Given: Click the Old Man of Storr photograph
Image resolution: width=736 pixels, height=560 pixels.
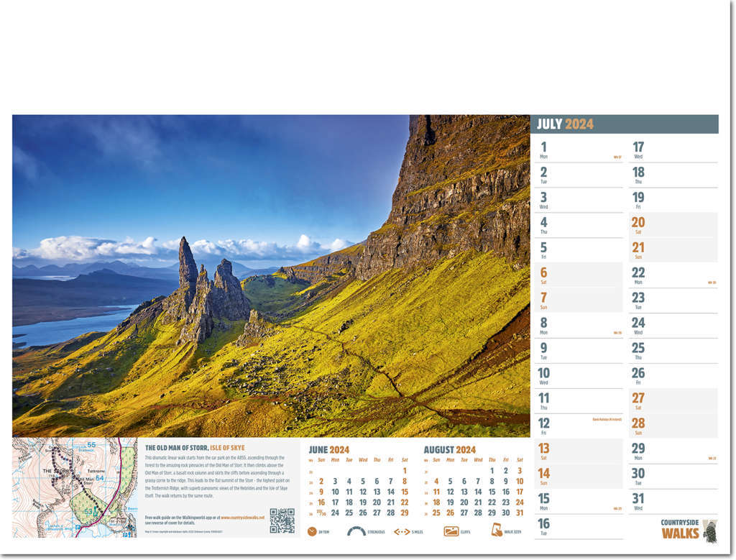Looking at the screenshot, I should pyautogui.click(x=271, y=276).
